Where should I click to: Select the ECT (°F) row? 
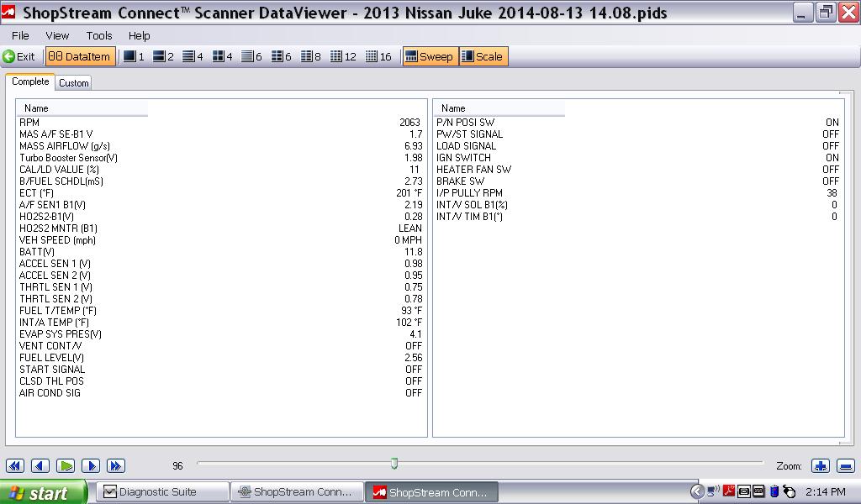point(221,193)
